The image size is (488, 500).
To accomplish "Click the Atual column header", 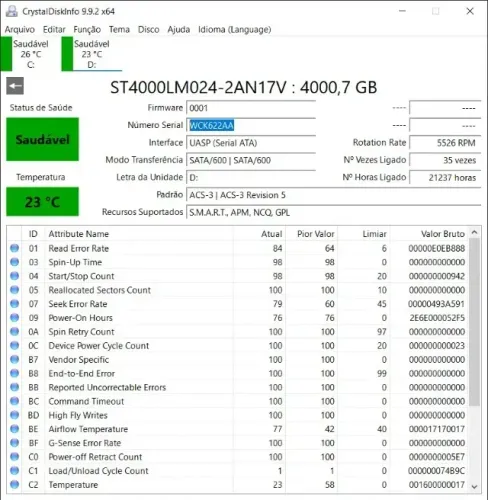I will tap(259, 234).
